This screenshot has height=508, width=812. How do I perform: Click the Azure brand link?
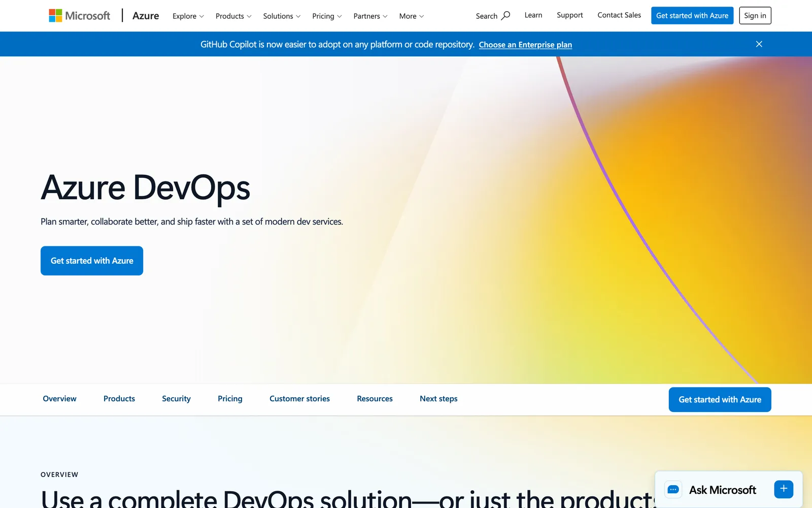coord(146,16)
